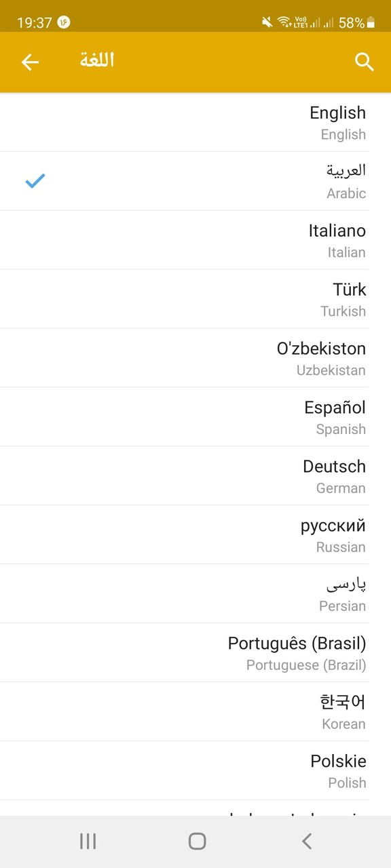Tap the recents button in the navigation bar
This screenshot has height=868, width=391.
[x=88, y=840]
